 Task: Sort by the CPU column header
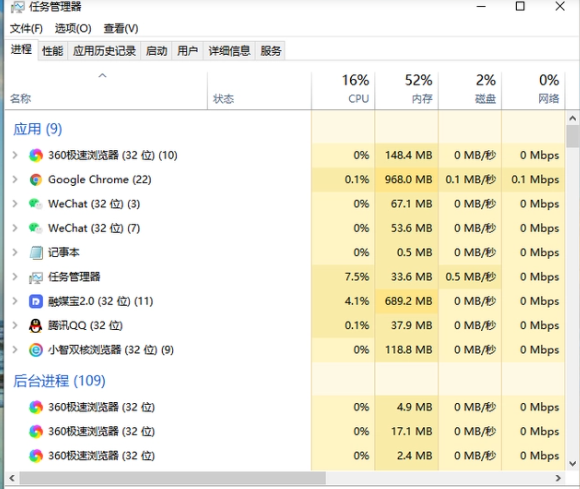point(343,90)
